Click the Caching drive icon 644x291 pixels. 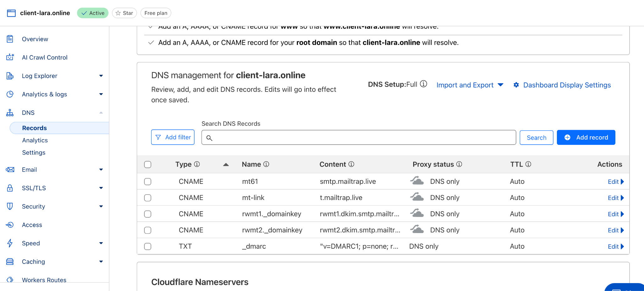pyautogui.click(x=10, y=262)
